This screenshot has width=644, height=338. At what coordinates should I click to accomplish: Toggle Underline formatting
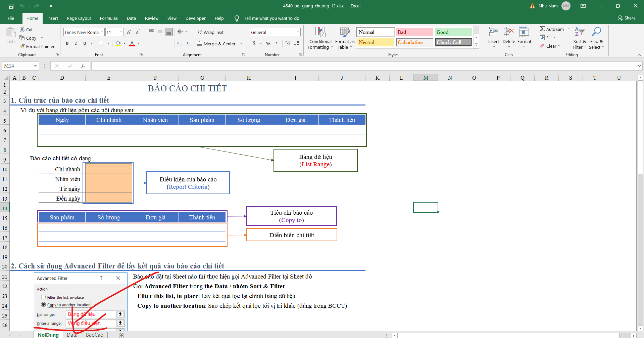[85, 43]
